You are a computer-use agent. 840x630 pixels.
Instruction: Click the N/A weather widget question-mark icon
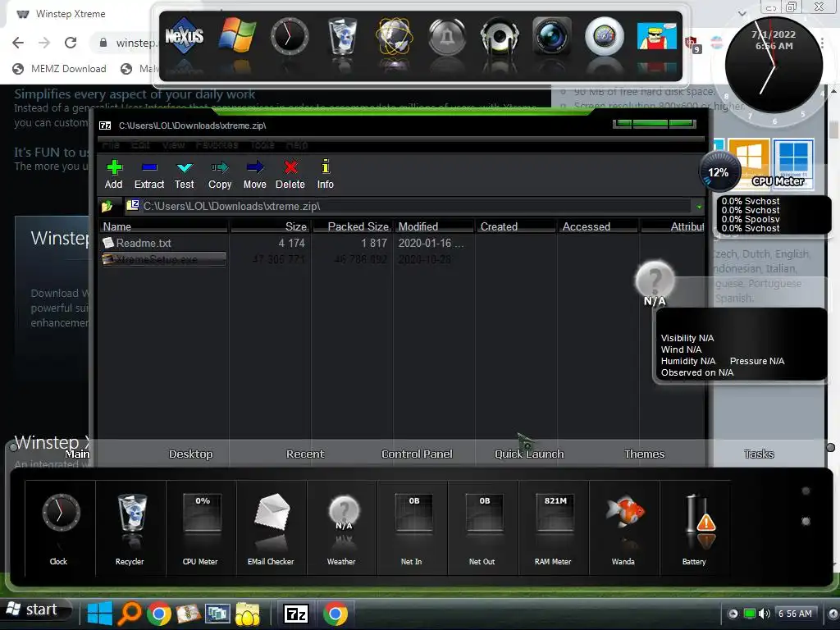pyautogui.click(x=655, y=280)
